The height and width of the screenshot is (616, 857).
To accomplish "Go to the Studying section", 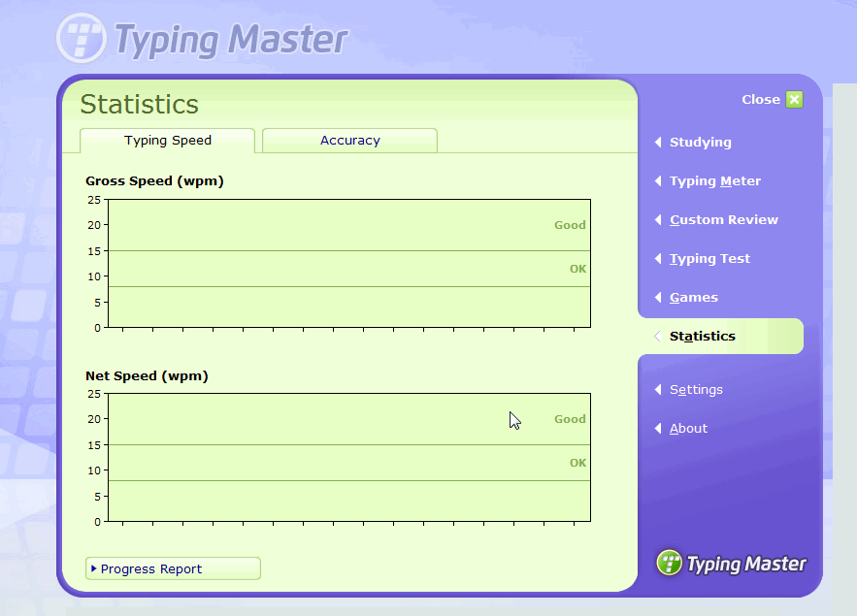I will pyautogui.click(x=700, y=142).
